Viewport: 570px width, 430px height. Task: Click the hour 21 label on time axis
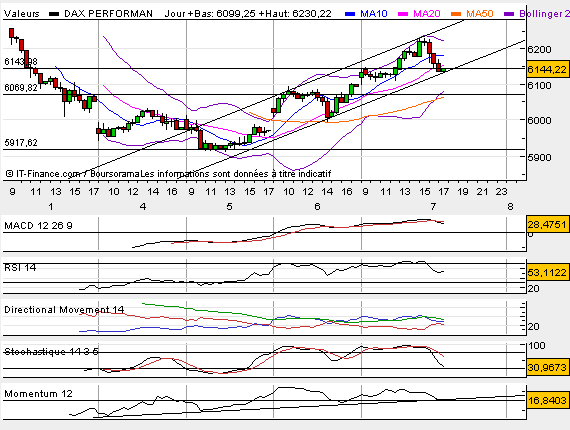pos(482,192)
